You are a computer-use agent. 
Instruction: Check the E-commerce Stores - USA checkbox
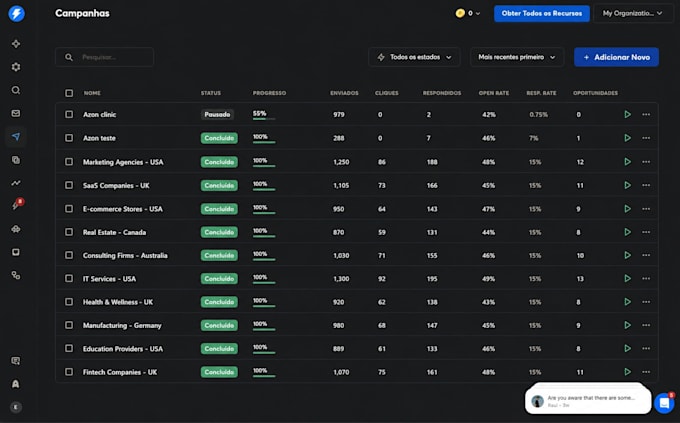point(69,209)
